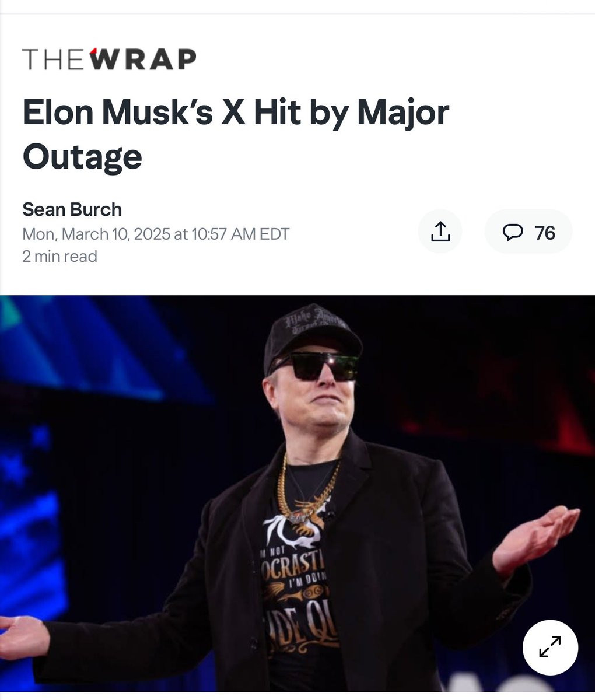Click TheWrap logo at top
Image resolution: width=595 pixels, height=700 pixels.
pos(109,60)
